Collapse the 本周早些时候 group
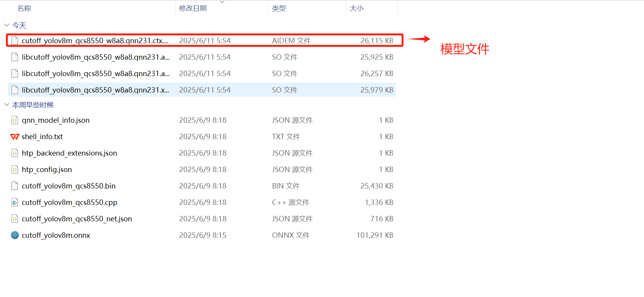Screen dimensions: 644x297 7,105
